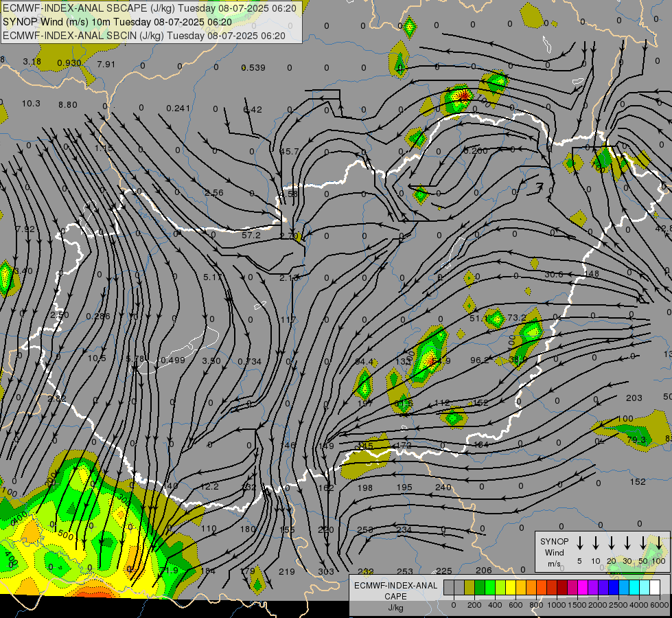Click the 148 value on map
672x618 pixels.
pos(592,273)
